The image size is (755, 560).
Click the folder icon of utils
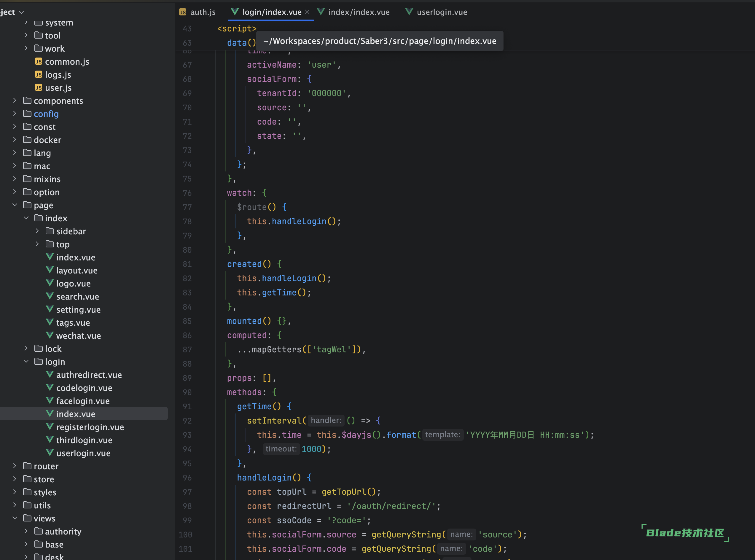[x=27, y=505]
